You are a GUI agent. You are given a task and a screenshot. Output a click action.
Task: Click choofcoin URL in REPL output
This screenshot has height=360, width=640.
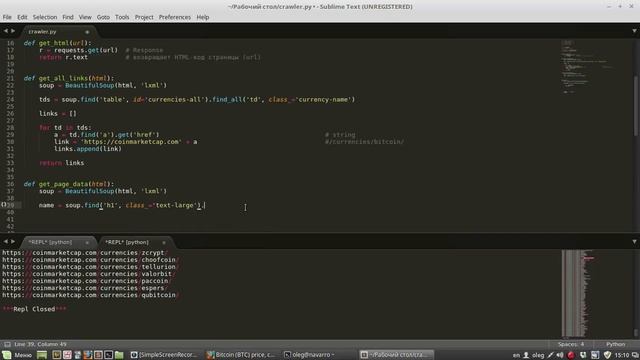pos(91,260)
